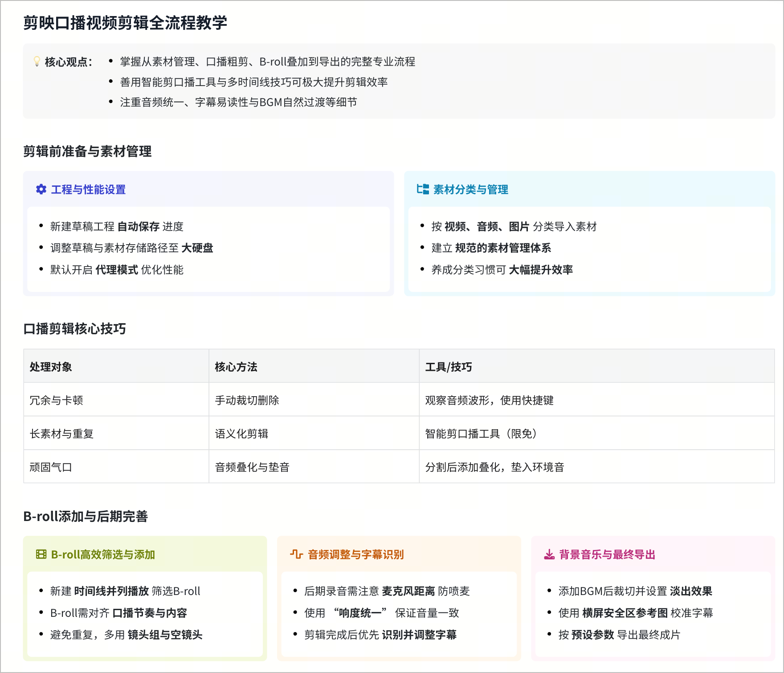
Task: Click the line 新建草稿工程 自动保存 进度
Action: 117,226
